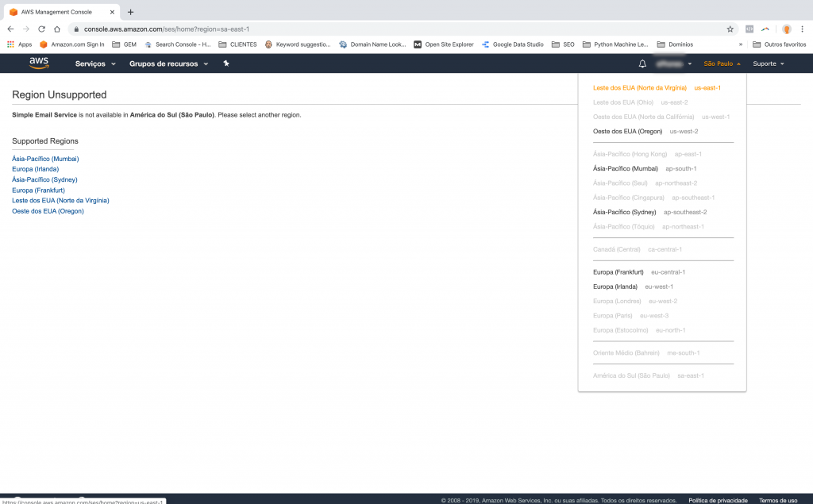Click the Supported Regions heading text

coord(45,141)
